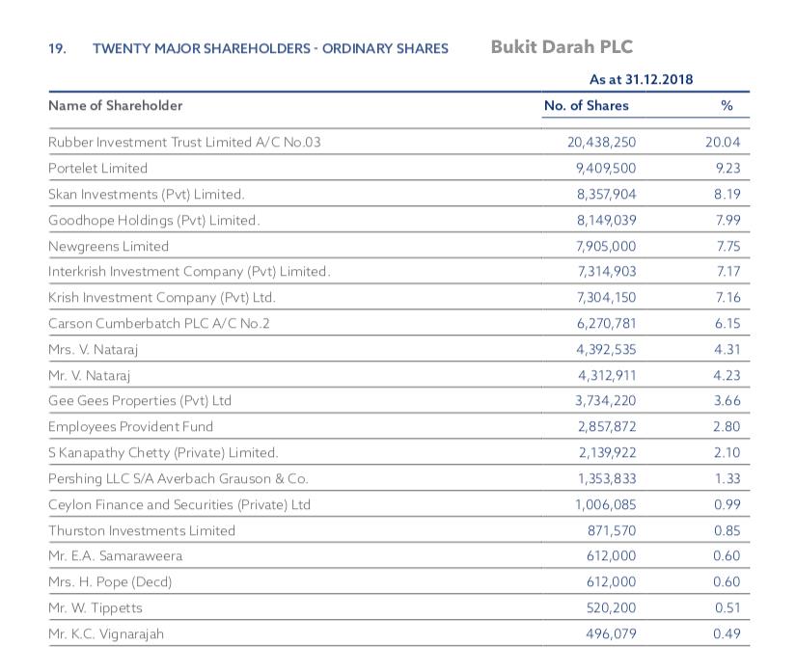
Task: Click the share count 1,006,085
Action: point(605,505)
